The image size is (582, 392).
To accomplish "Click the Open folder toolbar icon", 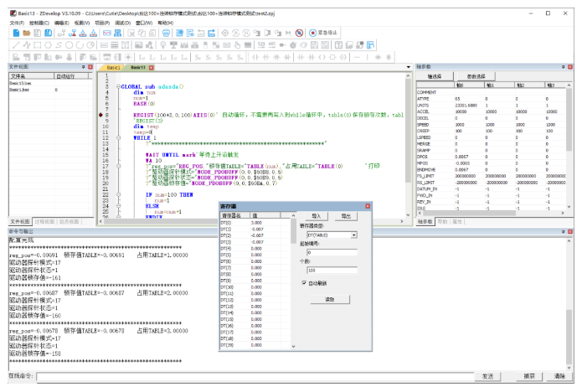I will (x=27, y=33).
